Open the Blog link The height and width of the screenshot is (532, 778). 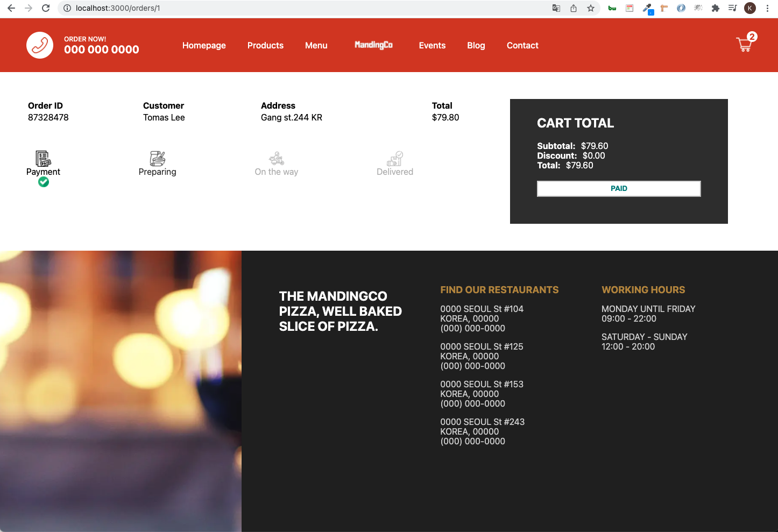(x=476, y=45)
